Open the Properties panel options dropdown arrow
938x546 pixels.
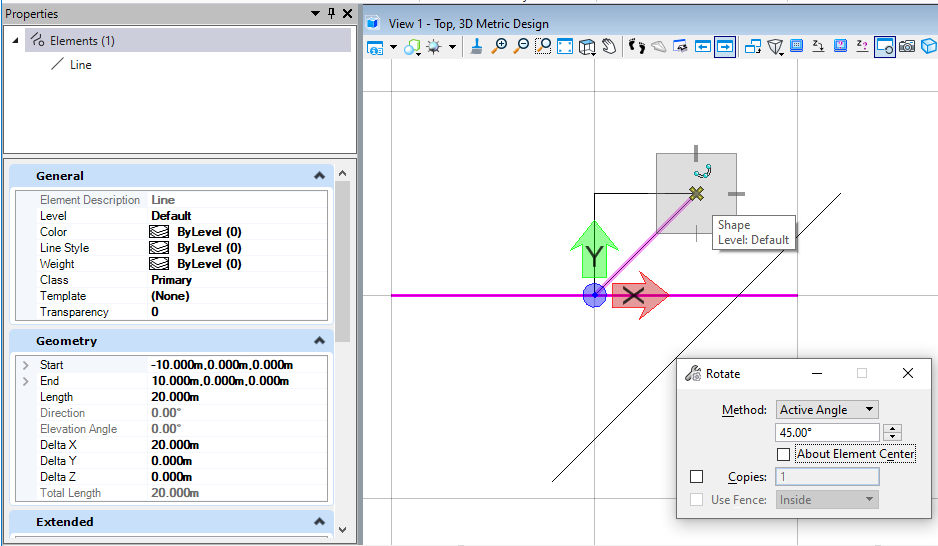coord(315,13)
